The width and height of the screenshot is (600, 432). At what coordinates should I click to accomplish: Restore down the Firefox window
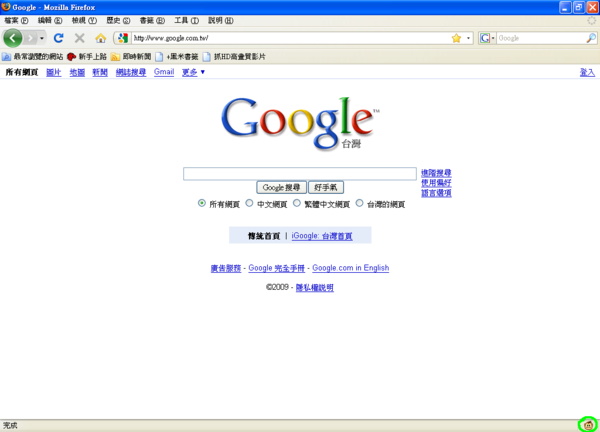(579, 7)
